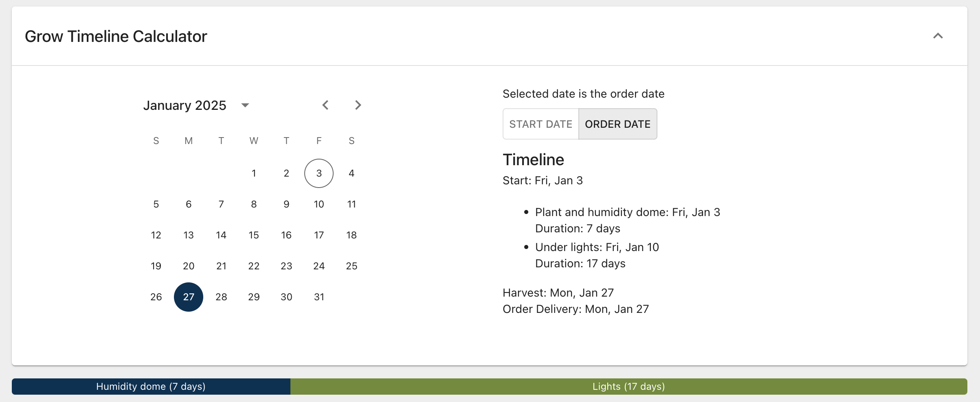Viewport: 980px width, 402px height.
Task: Click Sunday January 5
Action: 156,204
